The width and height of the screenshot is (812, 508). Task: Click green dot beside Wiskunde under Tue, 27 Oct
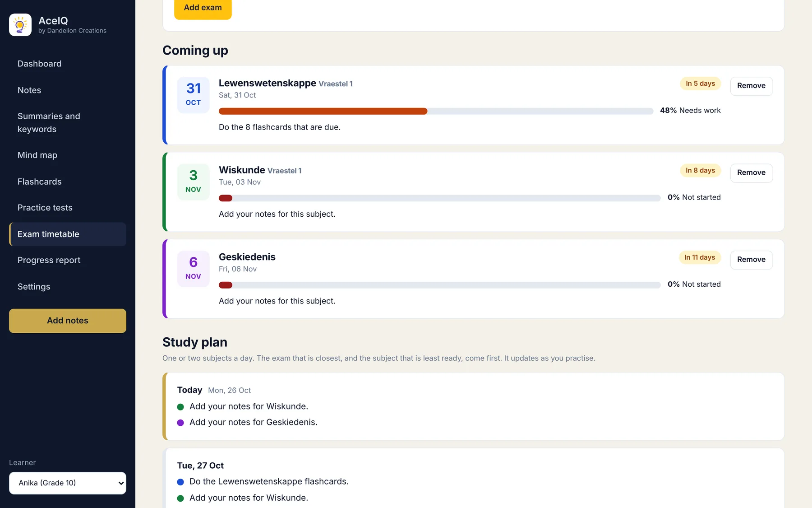pos(180,498)
